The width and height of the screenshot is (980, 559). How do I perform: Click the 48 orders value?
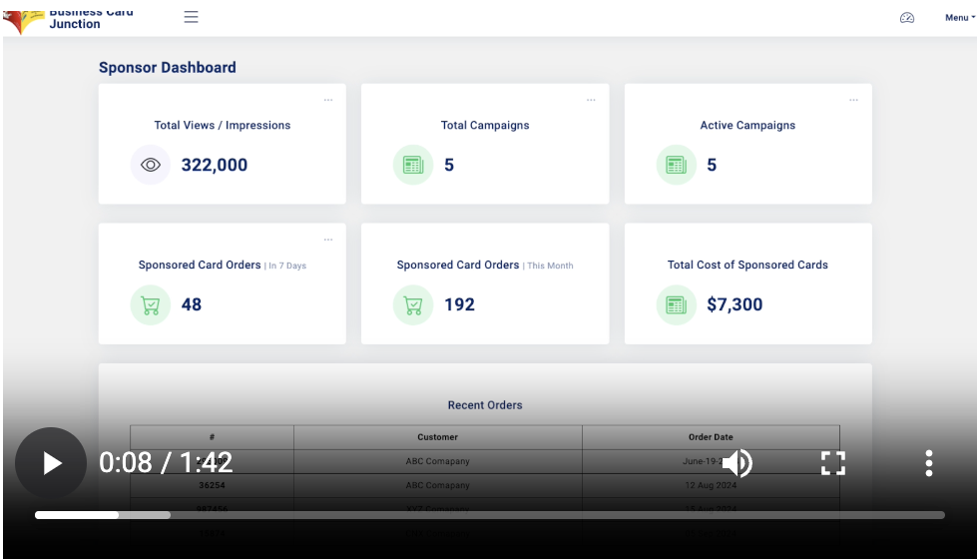point(192,304)
